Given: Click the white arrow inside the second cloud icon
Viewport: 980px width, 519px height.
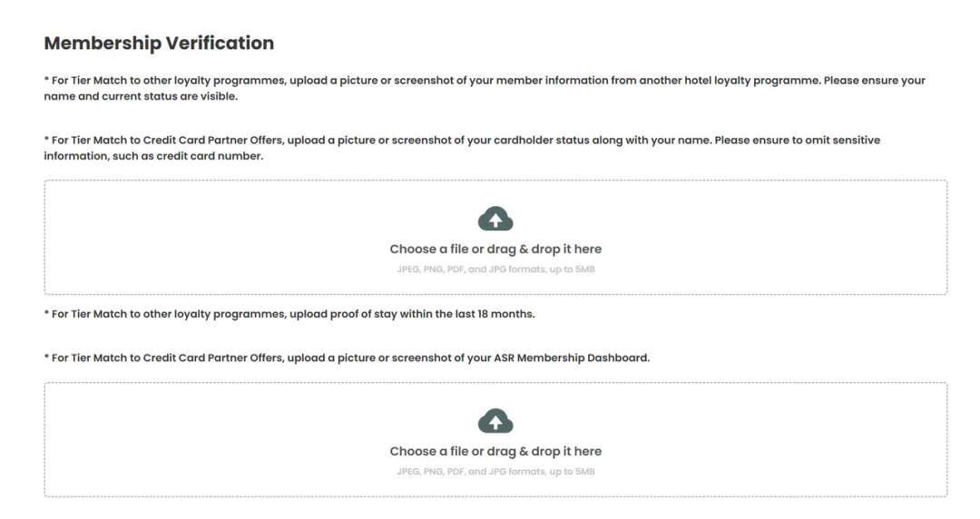Looking at the screenshot, I should [x=495, y=423].
